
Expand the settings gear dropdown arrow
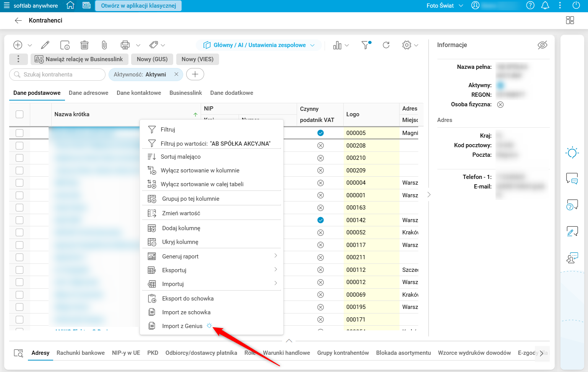point(416,45)
